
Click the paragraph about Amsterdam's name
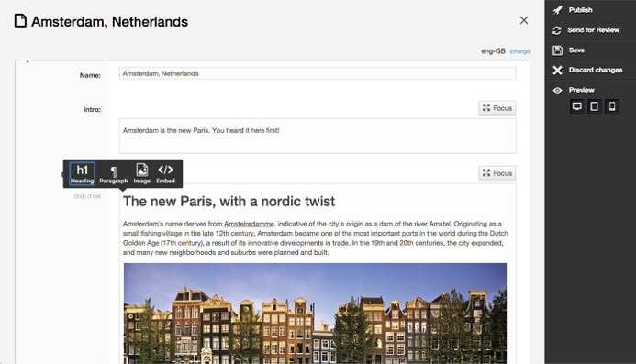click(315, 238)
